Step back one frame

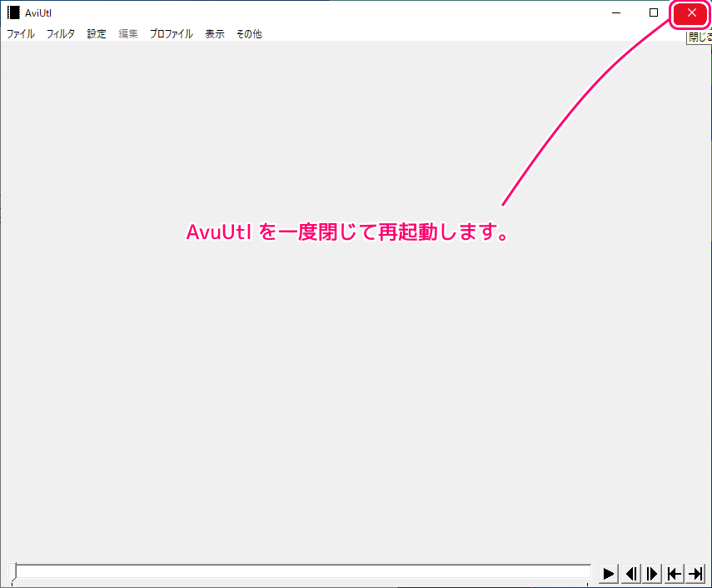630,574
